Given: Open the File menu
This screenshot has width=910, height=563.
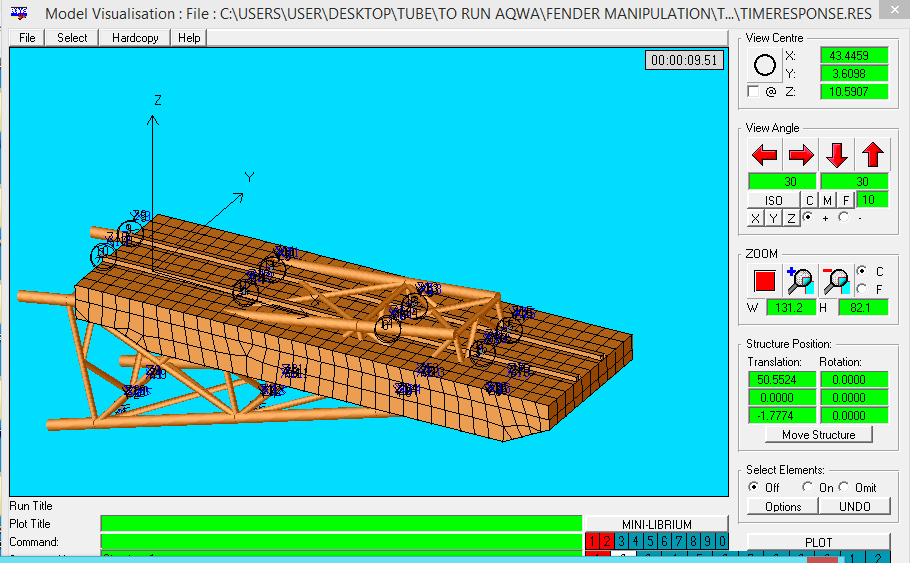Looking at the screenshot, I should click(27, 37).
